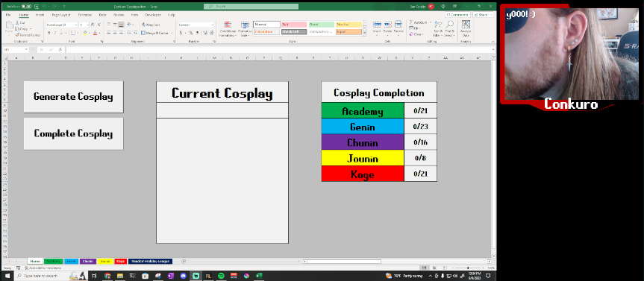This screenshot has height=281, width=644.
Task: Open the Sort & Filter menu
Action: [x=438, y=29]
